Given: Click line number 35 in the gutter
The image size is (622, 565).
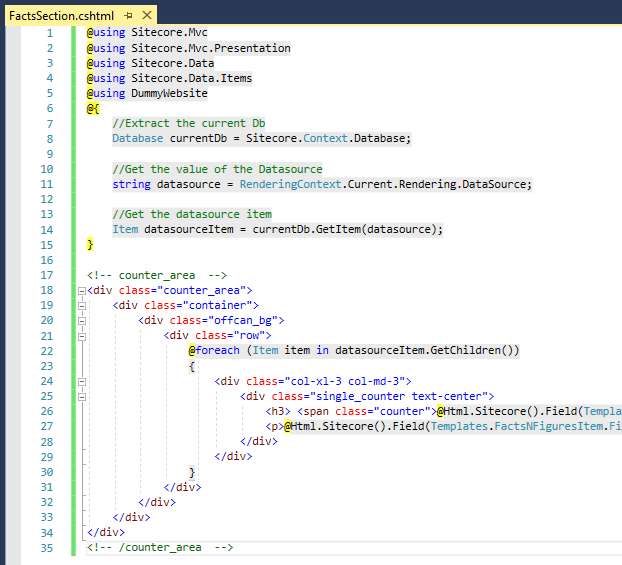Looking at the screenshot, I should coord(46,547).
